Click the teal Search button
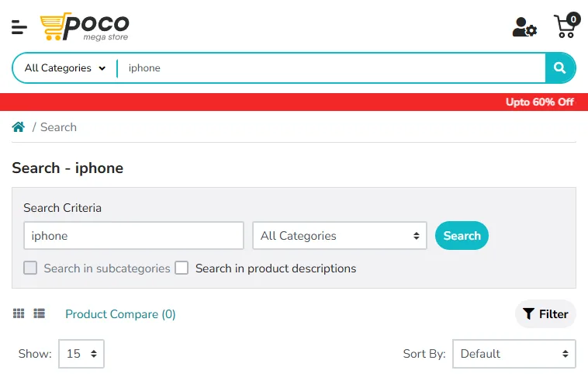 pyautogui.click(x=462, y=236)
